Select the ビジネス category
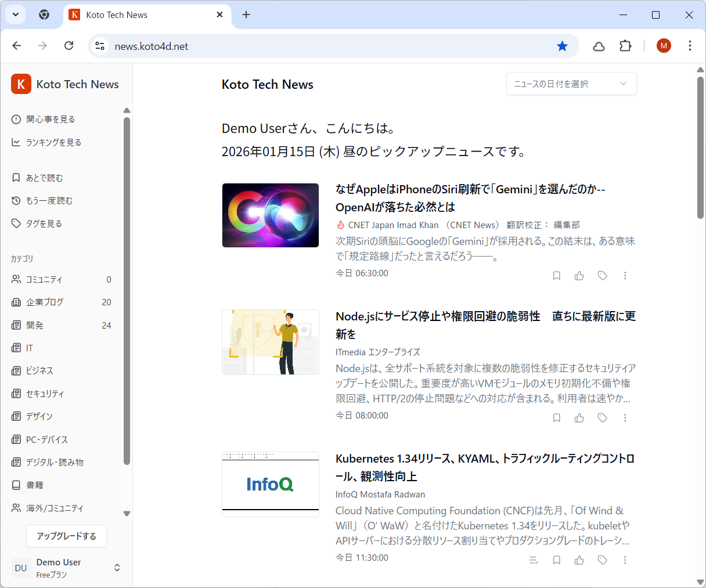Viewport: 706px width, 588px height. coord(62,371)
